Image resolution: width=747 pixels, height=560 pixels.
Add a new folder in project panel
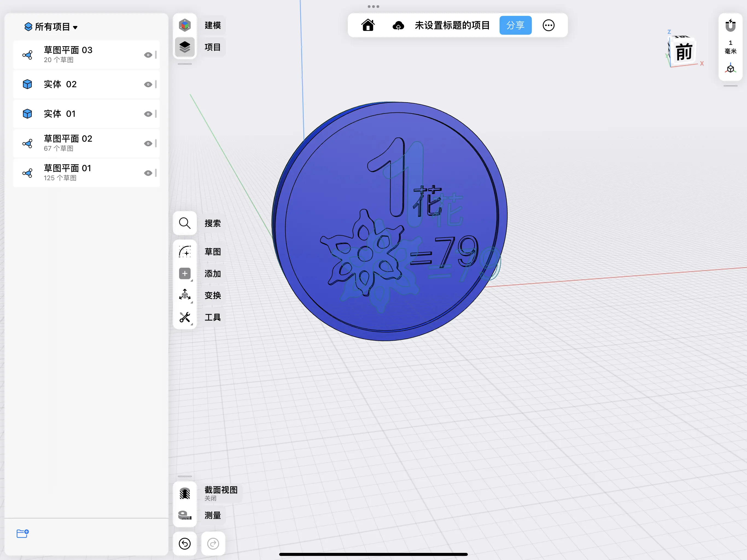[23, 533]
